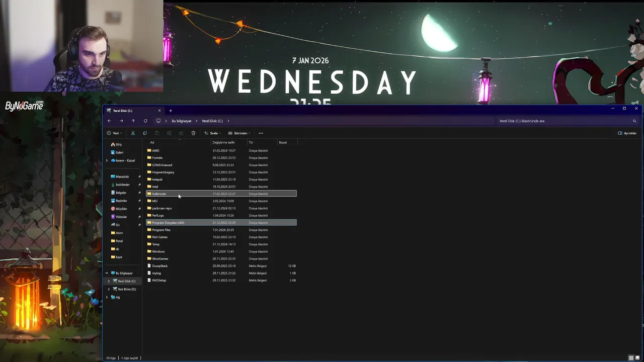Refresh the Yerel Disk (C:) folder

click(145, 121)
